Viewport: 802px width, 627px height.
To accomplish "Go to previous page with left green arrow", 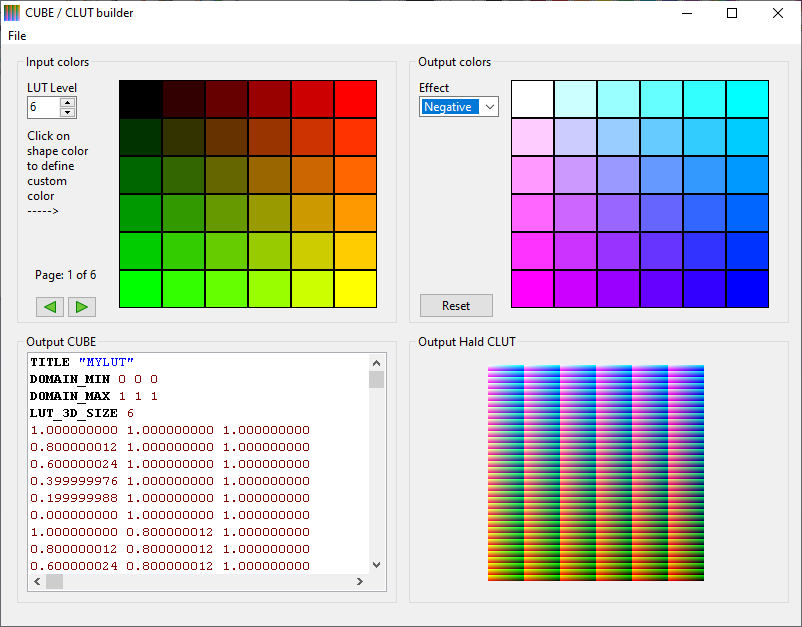I will (50, 307).
